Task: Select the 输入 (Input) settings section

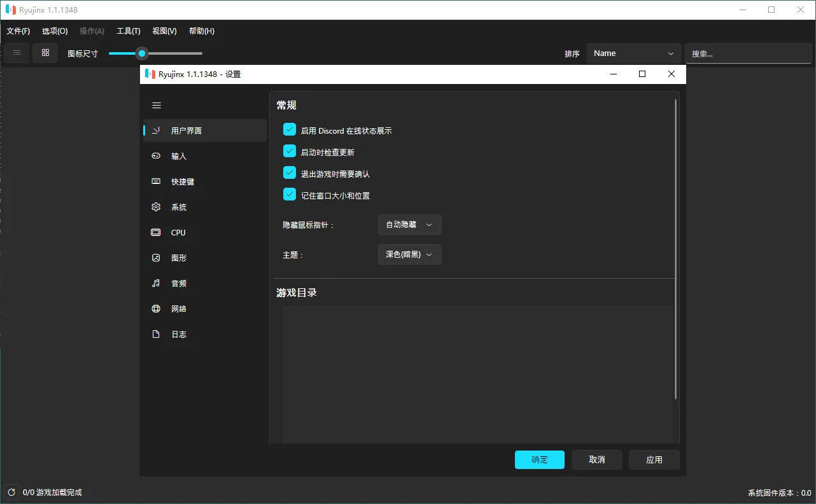Action: 178,156
